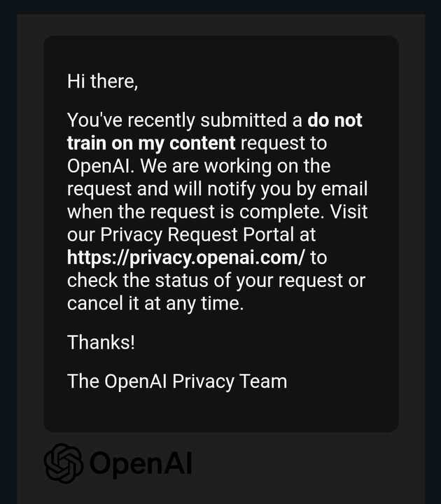Click the bold "train on my content" phrase
Image resolution: width=441 pixels, height=504 pixels.
[151, 143]
